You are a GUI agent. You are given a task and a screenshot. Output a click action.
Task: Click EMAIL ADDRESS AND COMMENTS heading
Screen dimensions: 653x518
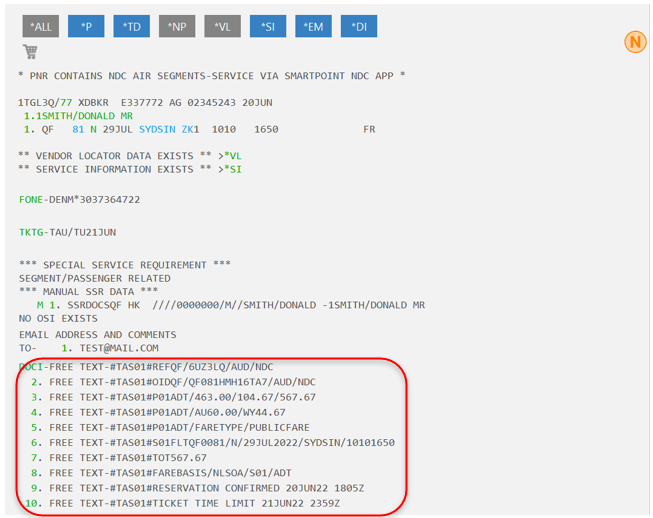97,334
